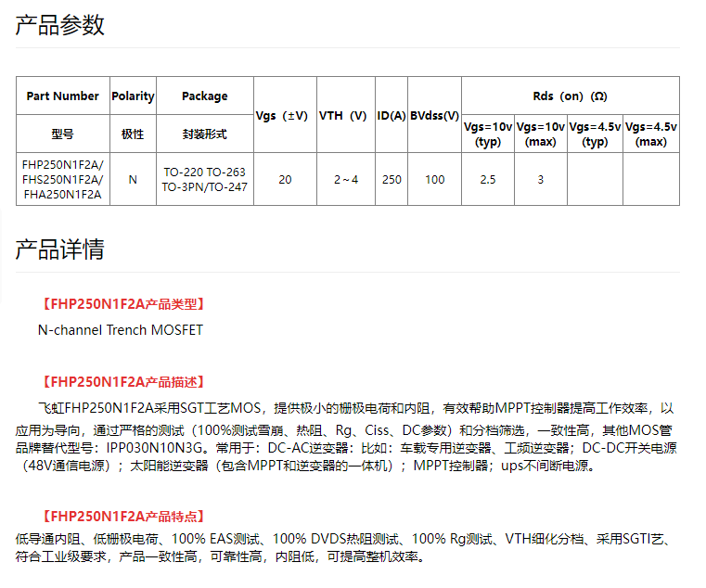Click the empty Vgs=4.5v (max) value cell
This screenshot has height=588, width=706.
point(650,179)
